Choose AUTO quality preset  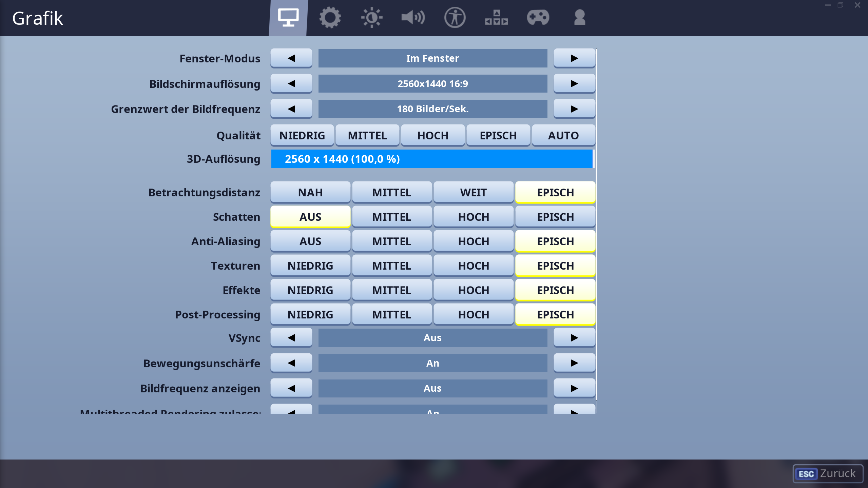(563, 136)
